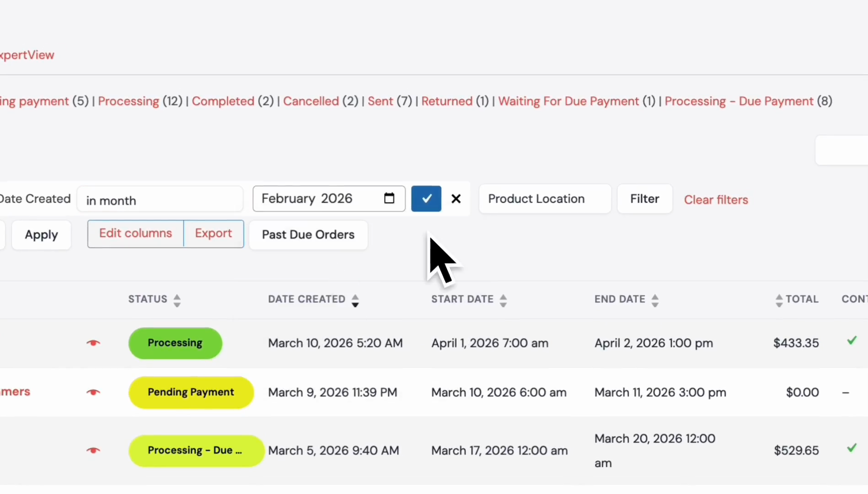
Task: Preview the Processing - Due order eye icon
Action: (93, 451)
